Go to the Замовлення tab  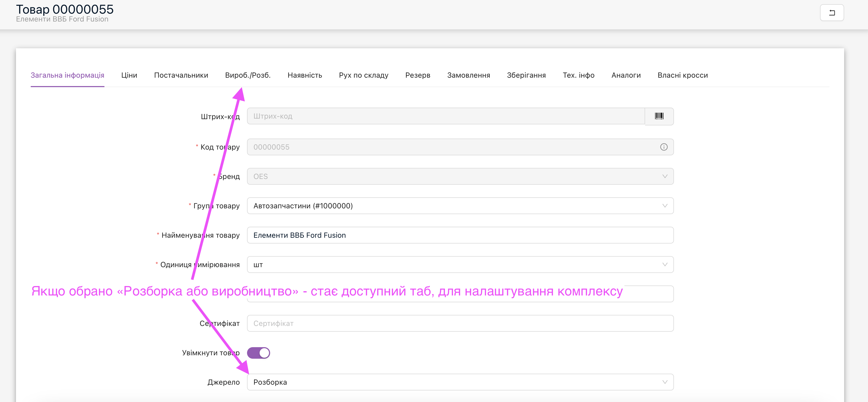pyautogui.click(x=468, y=75)
